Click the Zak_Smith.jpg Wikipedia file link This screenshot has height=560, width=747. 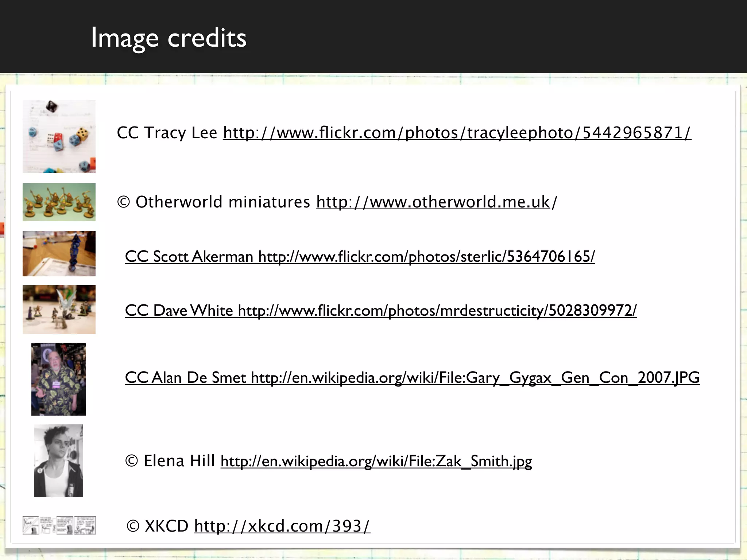tap(376, 461)
